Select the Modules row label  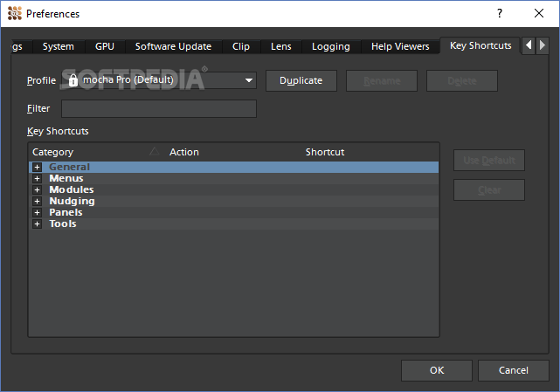(x=72, y=190)
